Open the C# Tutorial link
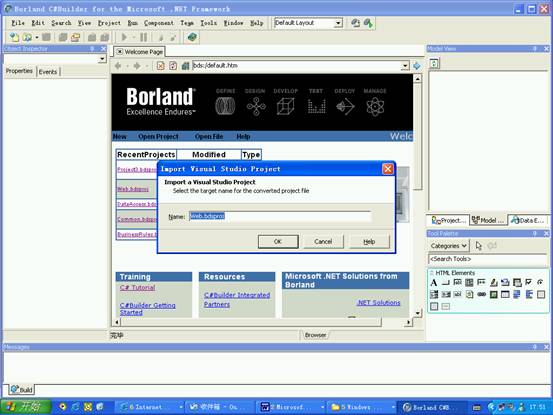The height and width of the screenshot is (415, 553). pos(137,288)
